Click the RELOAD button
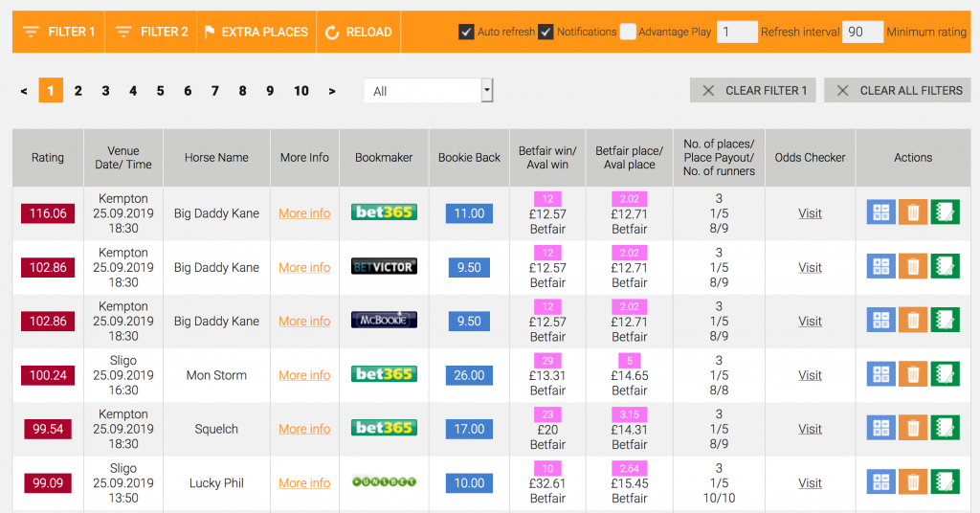 pos(359,32)
